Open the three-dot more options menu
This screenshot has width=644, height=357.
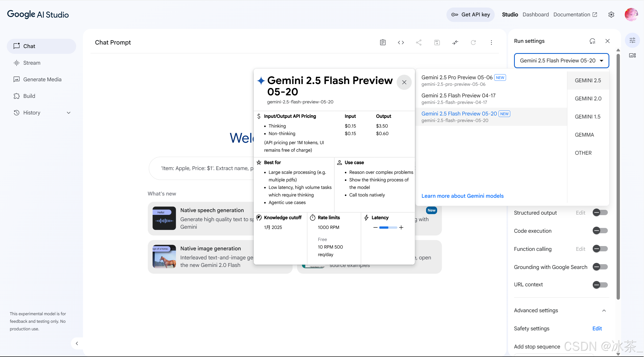click(491, 42)
